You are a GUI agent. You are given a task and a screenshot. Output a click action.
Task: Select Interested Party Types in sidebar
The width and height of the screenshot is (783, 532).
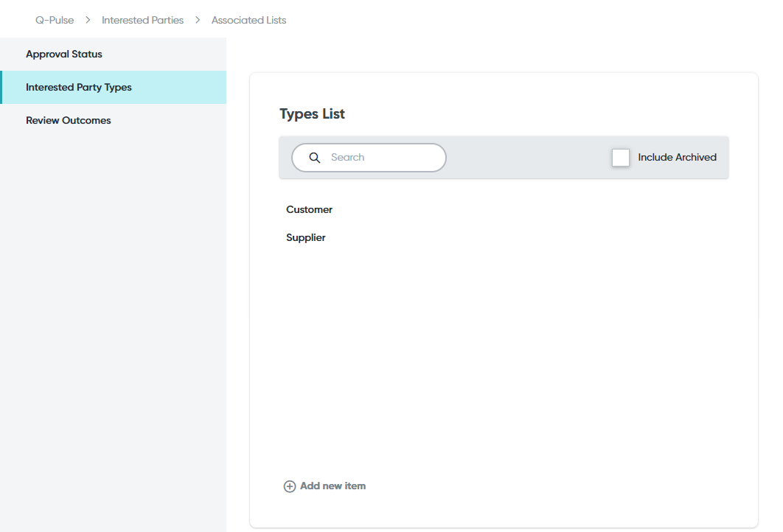click(x=113, y=88)
